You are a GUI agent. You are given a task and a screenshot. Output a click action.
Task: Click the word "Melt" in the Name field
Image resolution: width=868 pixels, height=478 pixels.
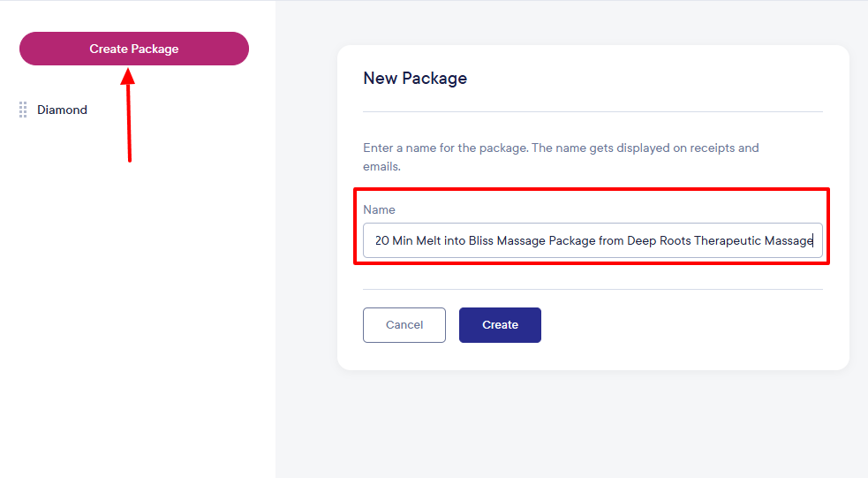(x=427, y=240)
